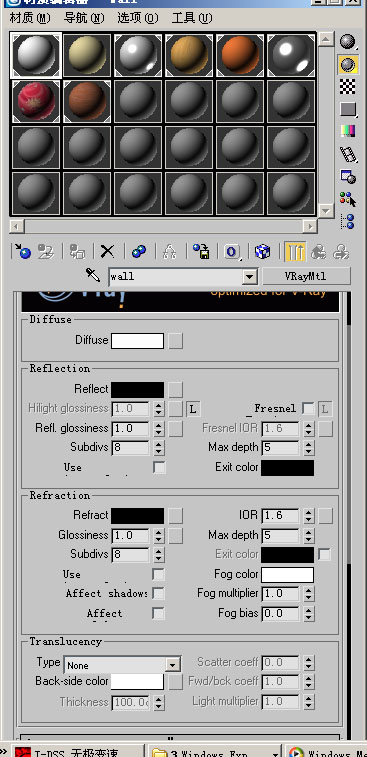Screen dimensions: 367x757
Task: Toggle Show End Result icon
Action: click(x=295, y=251)
